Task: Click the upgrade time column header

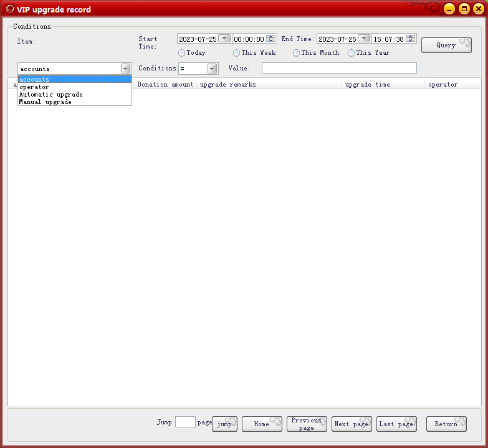Action: (383, 84)
